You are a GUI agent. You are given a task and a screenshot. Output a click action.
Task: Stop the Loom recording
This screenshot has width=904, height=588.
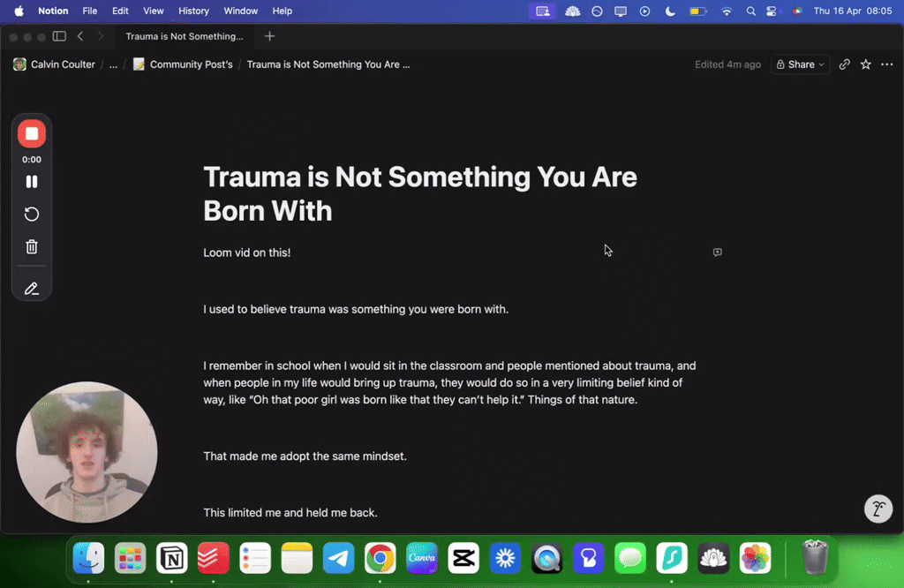(31, 133)
